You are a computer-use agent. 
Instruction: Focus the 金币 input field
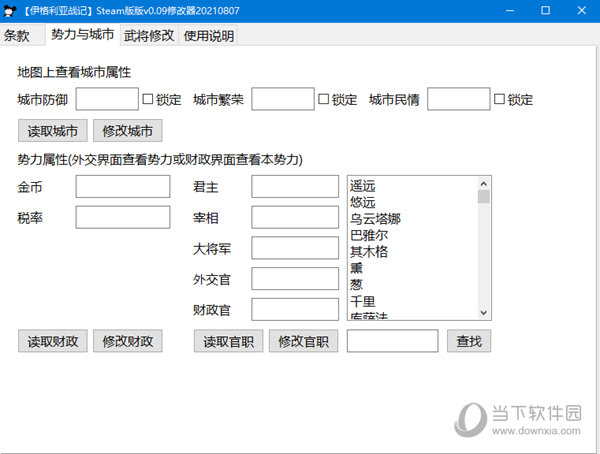[123, 187]
